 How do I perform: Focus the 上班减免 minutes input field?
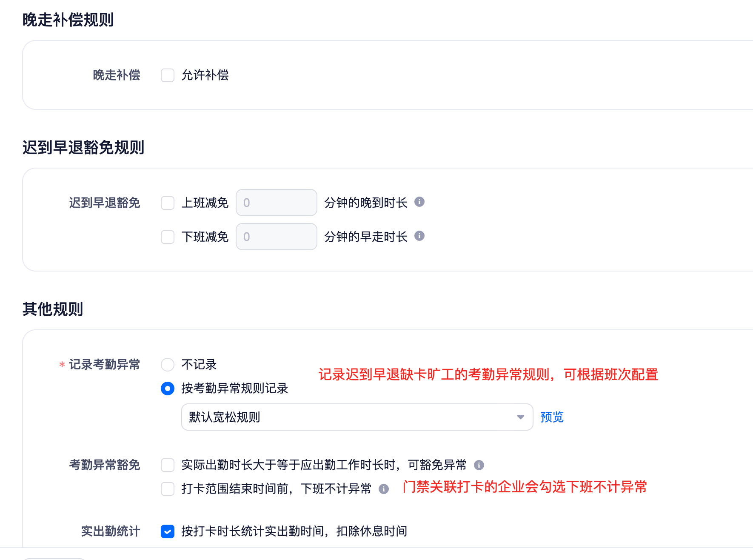277,203
